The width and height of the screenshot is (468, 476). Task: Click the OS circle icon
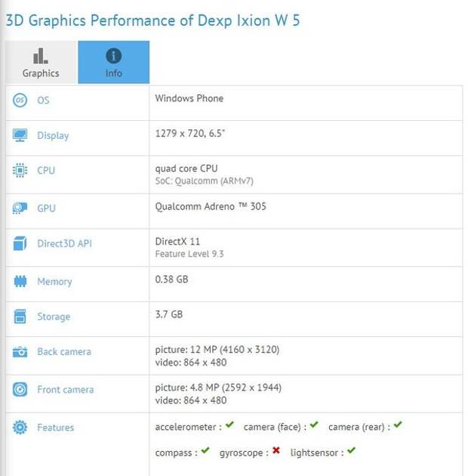coord(20,100)
